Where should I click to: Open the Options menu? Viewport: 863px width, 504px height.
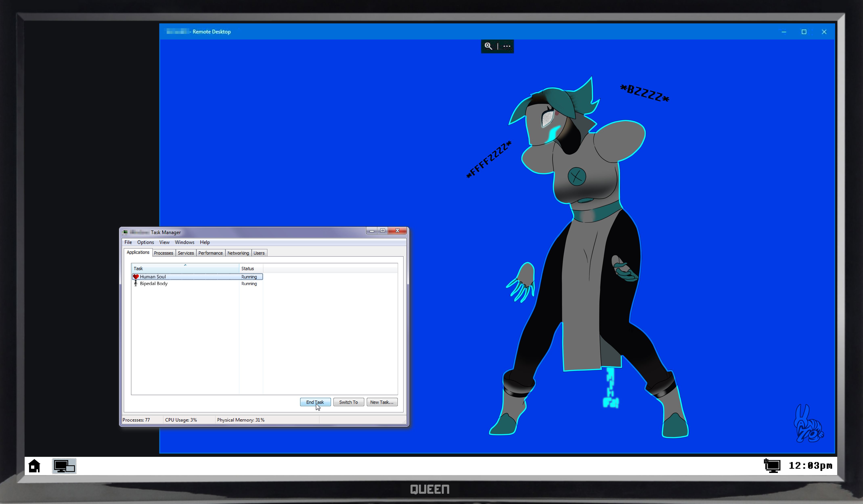[146, 242]
